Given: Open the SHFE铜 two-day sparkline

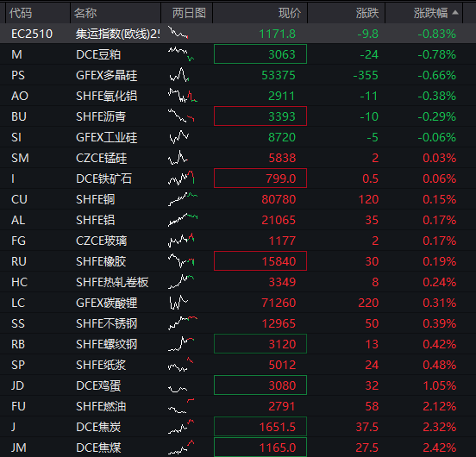Looking at the screenshot, I should (x=183, y=199).
